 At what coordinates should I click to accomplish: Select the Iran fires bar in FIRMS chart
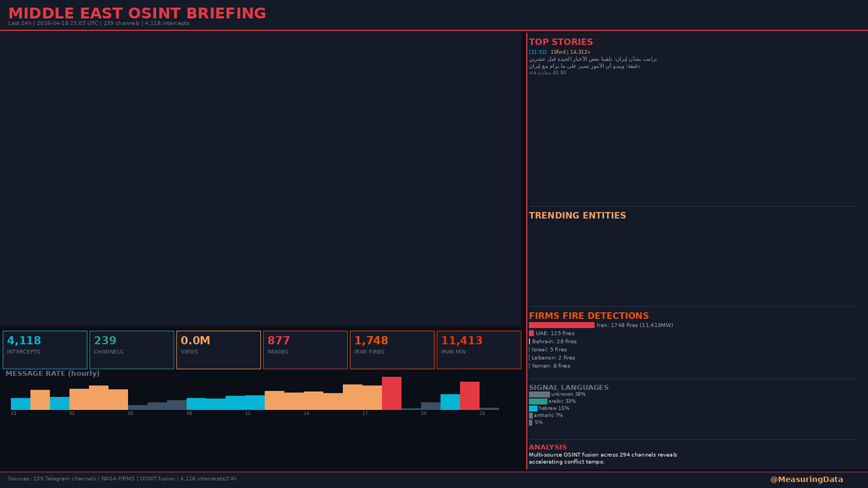561,325
